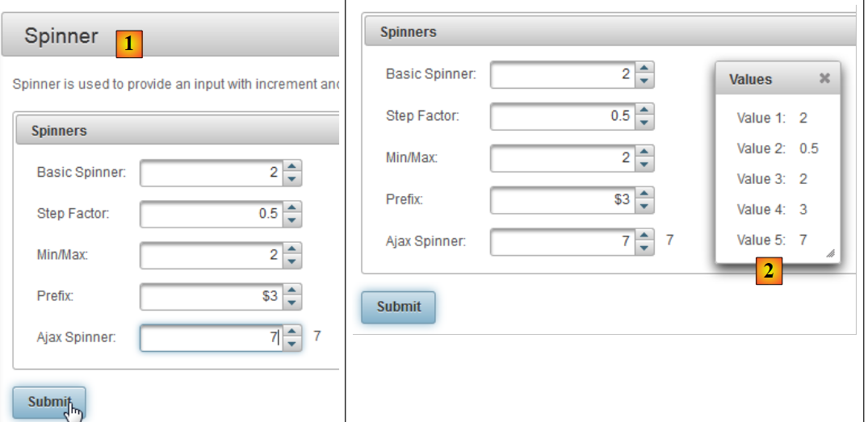Click the up arrow of left Min/Max spinner
Screen dimensions: 868x422
[293, 249]
